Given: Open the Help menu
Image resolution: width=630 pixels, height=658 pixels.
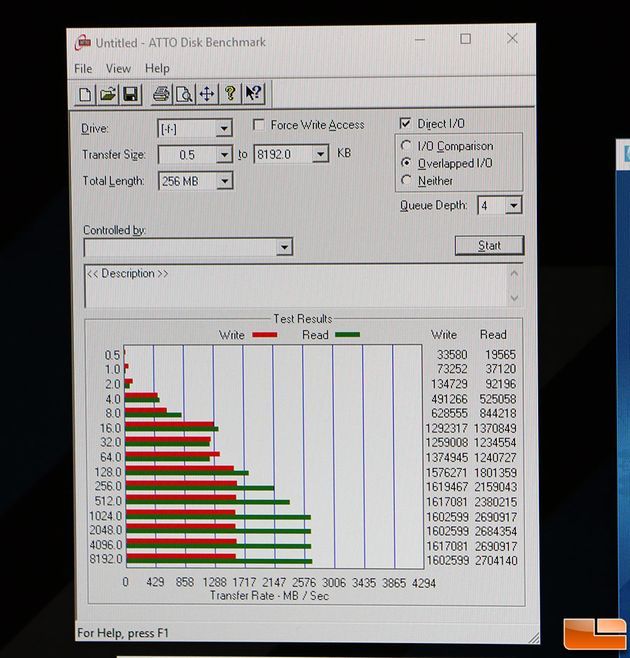Looking at the screenshot, I should [x=157, y=68].
